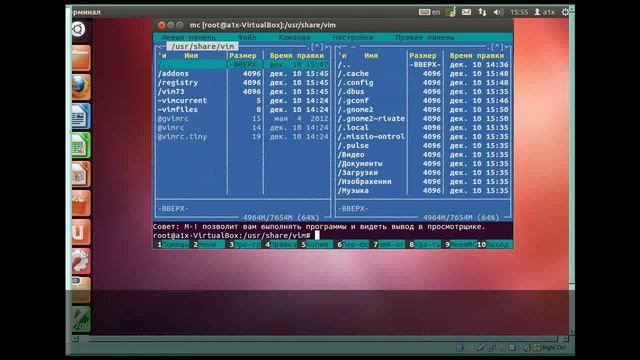Click the F9 МенюMC function key
This screenshot has height=360, width=640.
tap(460, 244)
